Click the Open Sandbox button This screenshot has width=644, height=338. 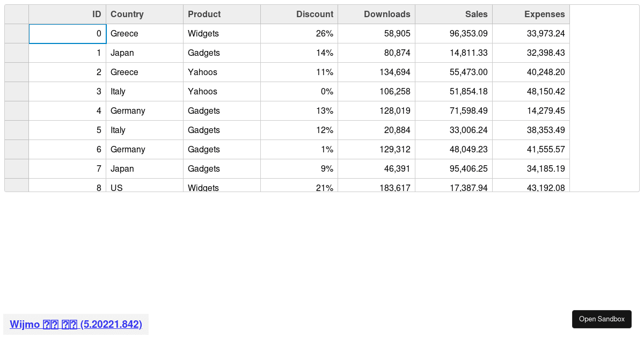pos(602,319)
